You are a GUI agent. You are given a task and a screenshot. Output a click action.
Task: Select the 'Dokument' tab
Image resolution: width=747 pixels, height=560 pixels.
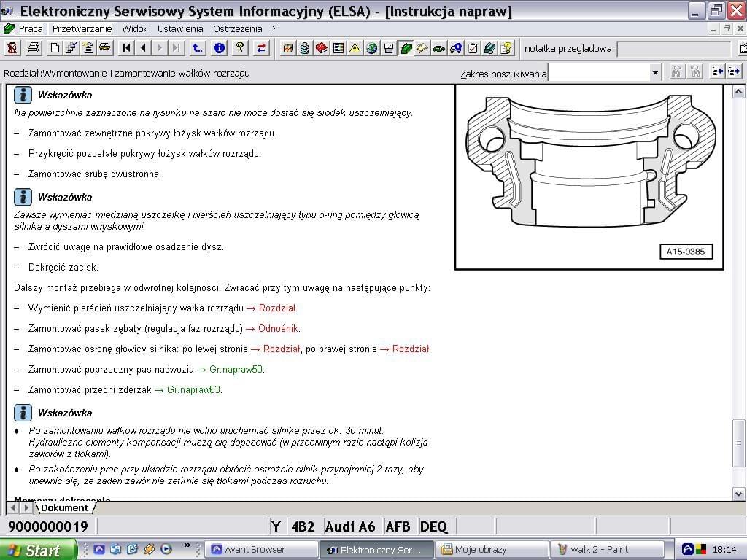pos(65,507)
